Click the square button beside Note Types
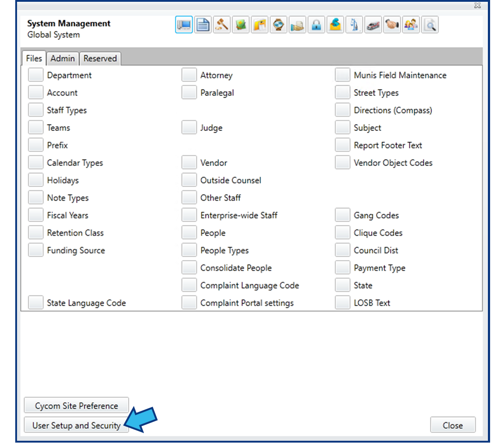Image resolution: width=504 pixels, height=443 pixels. click(x=36, y=198)
